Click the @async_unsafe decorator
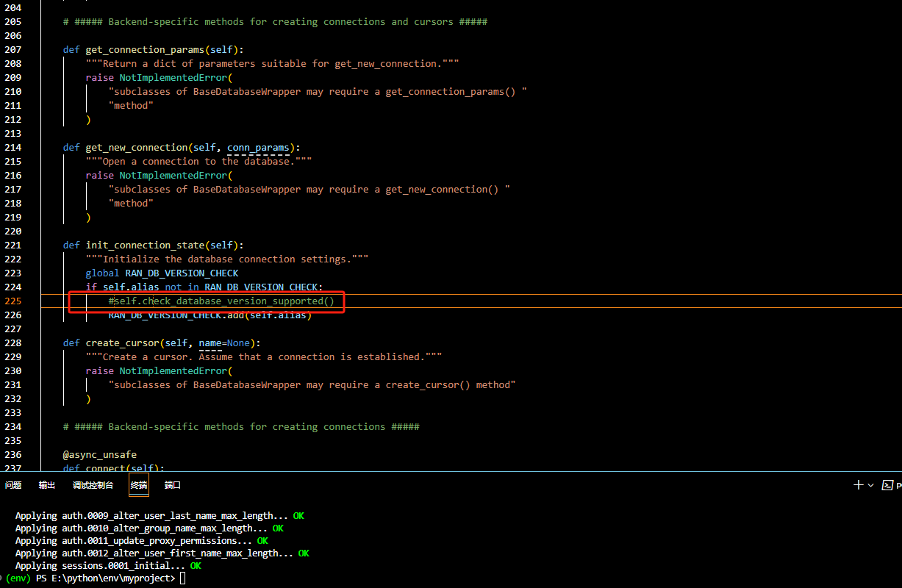902x588 pixels. 100,455
